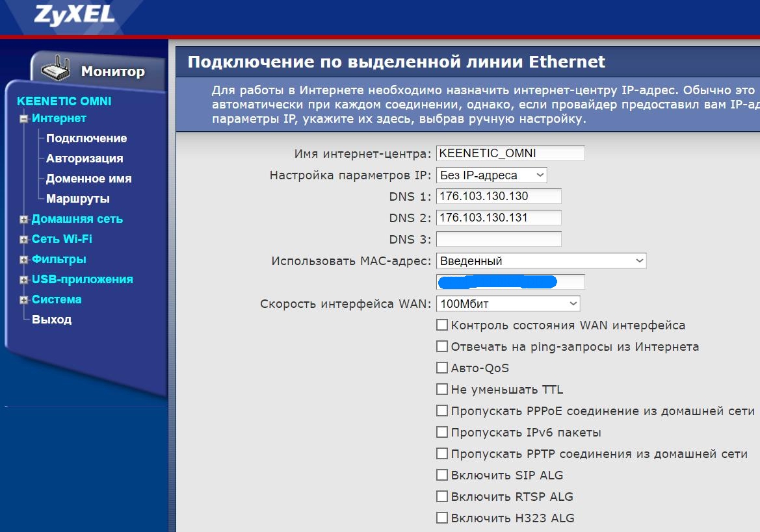Expand the Сеть Wi-Fi section
This screenshot has width=760, height=532.
click(24, 240)
